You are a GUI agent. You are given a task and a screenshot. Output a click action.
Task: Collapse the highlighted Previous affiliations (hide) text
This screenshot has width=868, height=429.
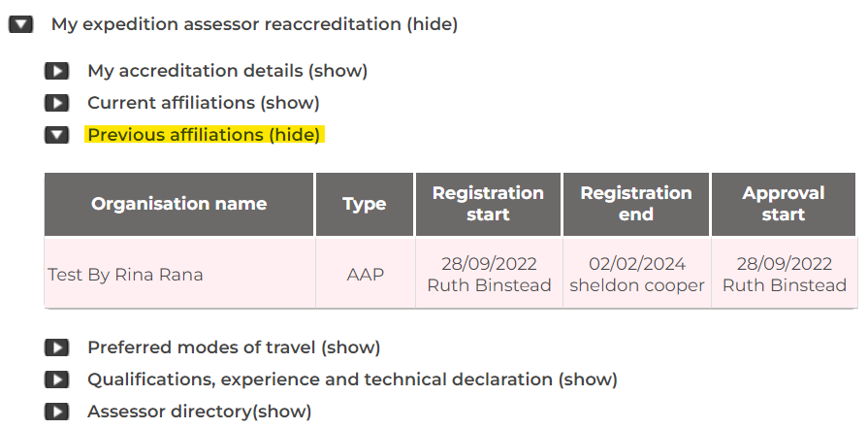(x=204, y=135)
